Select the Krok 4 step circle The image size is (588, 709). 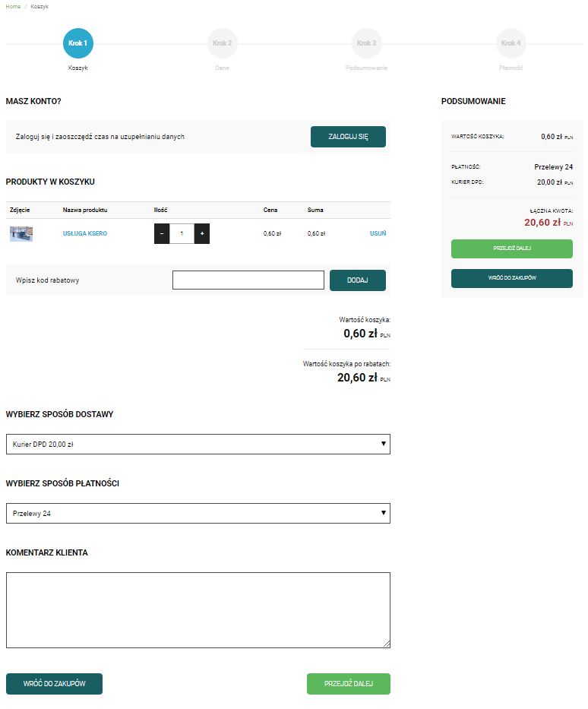(511, 43)
